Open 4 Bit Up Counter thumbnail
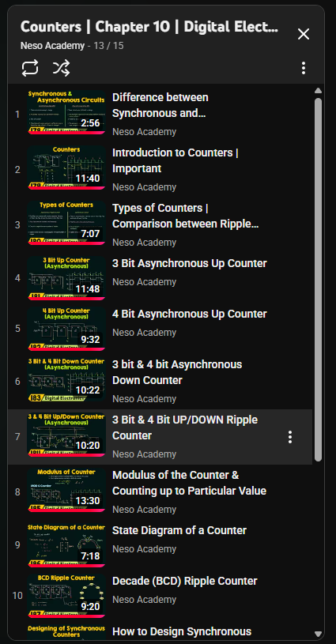The image size is (336, 644). point(66,329)
